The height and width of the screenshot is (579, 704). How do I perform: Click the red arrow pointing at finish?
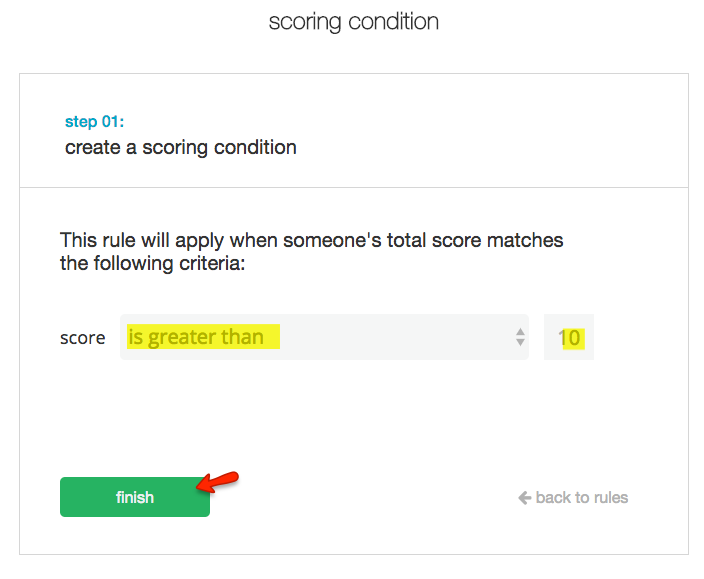tap(218, 481)
